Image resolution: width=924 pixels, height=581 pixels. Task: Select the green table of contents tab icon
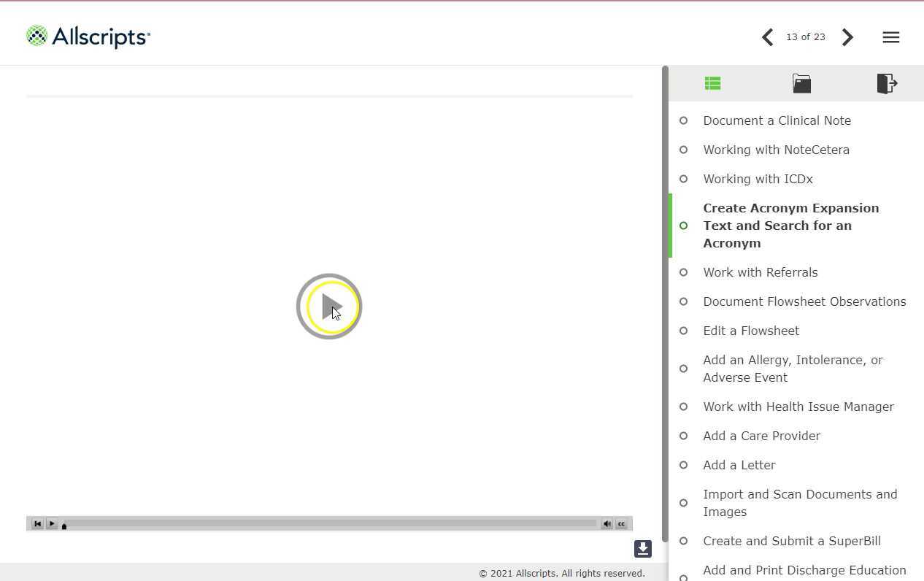(713, 83)
